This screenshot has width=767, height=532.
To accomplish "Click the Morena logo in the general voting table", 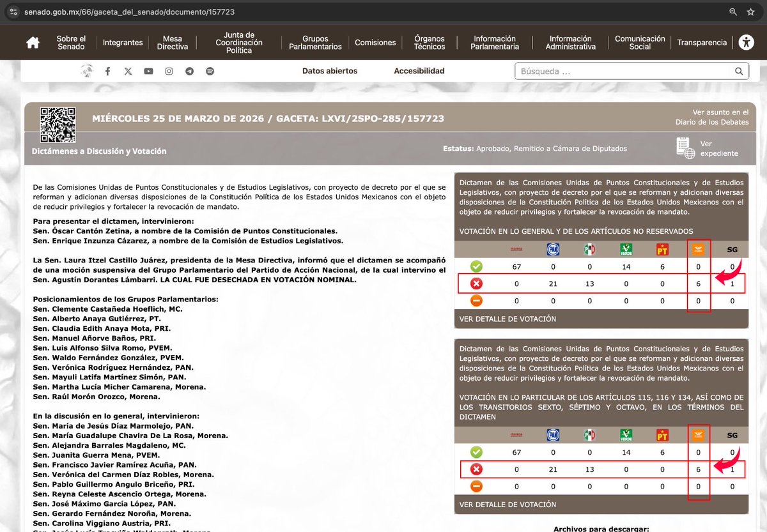I will (x=516, y=249).
